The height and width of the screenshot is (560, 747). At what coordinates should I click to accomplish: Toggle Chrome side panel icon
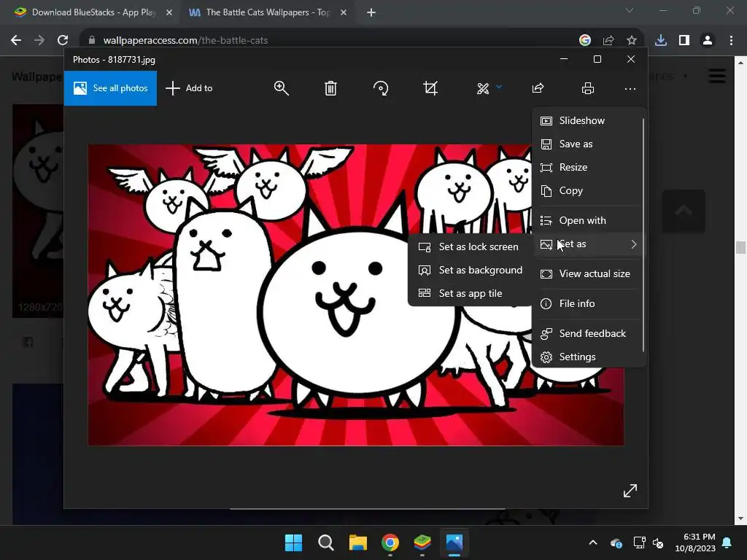point(684,40)
